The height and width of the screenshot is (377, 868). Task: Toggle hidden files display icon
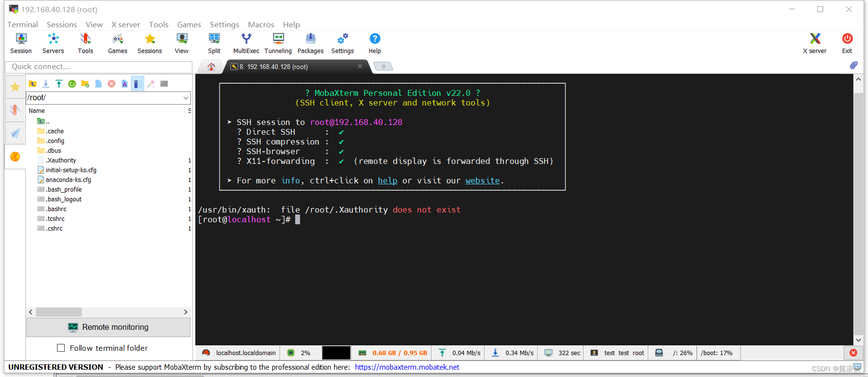pyautogui.click(x=138, y=84)
